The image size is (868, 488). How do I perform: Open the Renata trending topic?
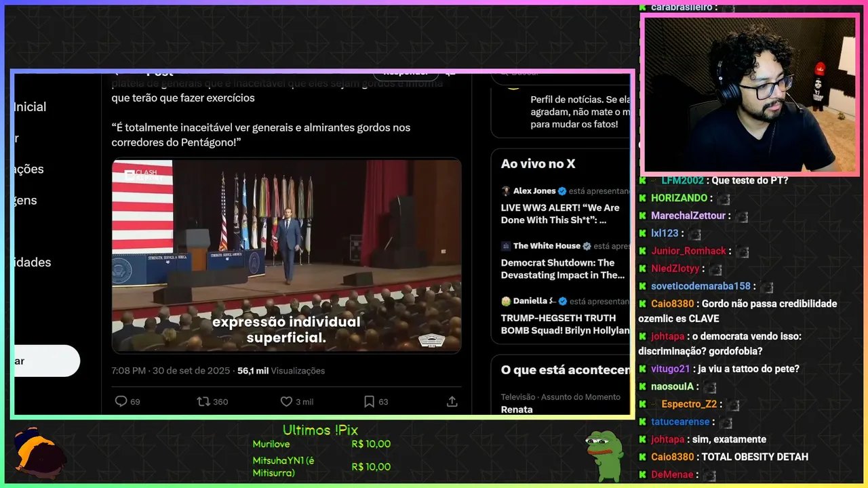coord(517,409)
